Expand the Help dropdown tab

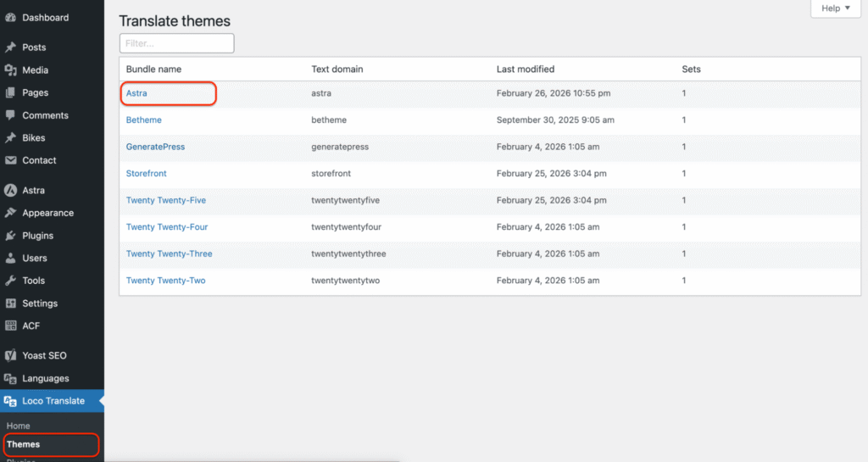point(835,8)
